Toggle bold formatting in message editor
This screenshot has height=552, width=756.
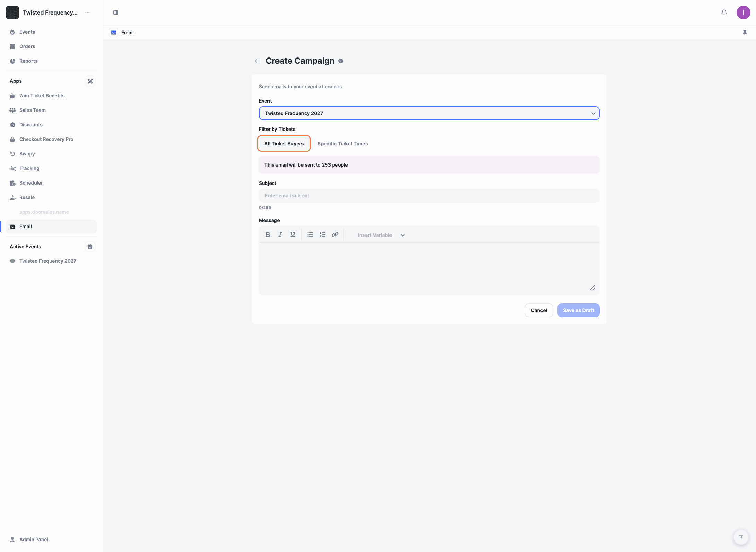[x=267, y=234]
